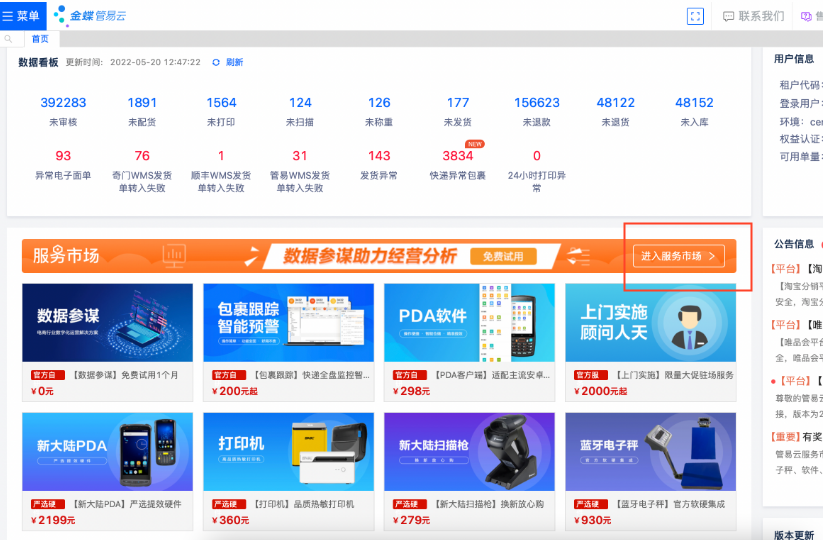Open 联系我们 contact link
This screenshot has height=540, width=823.
[x=753, y=16]
